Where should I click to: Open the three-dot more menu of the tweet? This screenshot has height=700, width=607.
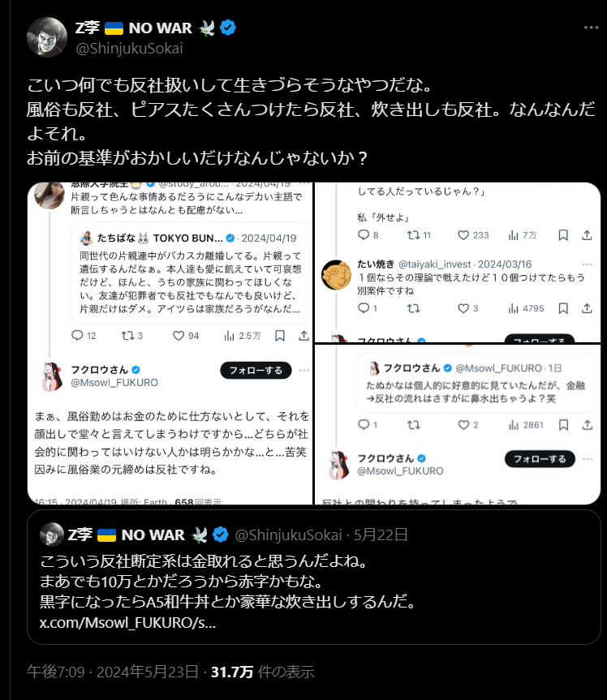coord(591,28)
